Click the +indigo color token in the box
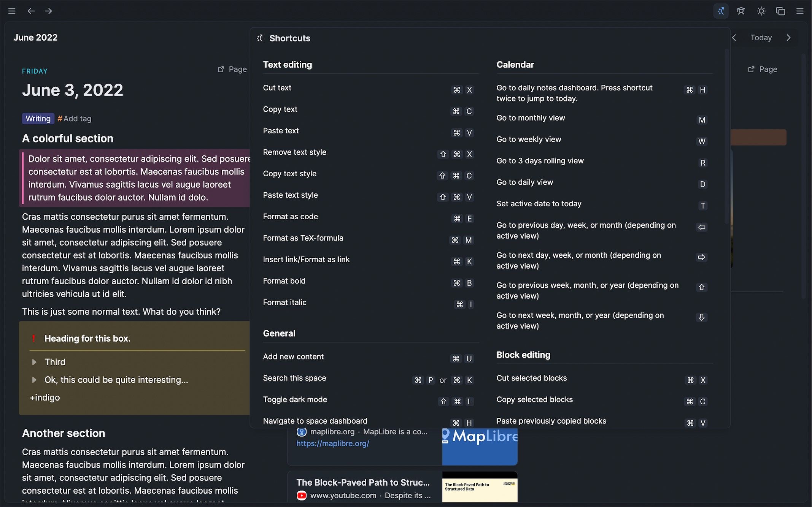The height and width of the screenshot is (507, 812). [44, 398]
